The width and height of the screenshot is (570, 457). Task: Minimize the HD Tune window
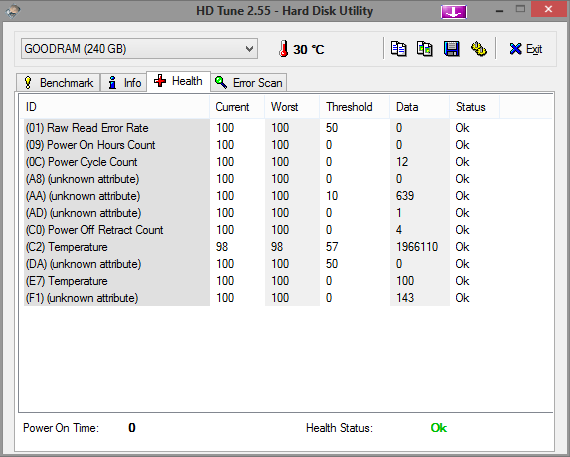click(x=499, y=11)
